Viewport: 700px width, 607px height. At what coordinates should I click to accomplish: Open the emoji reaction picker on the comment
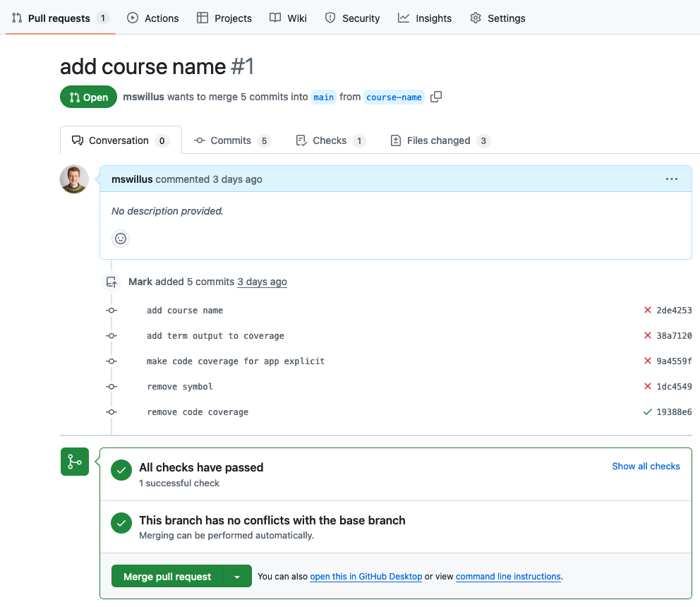[x=120, y=238]
